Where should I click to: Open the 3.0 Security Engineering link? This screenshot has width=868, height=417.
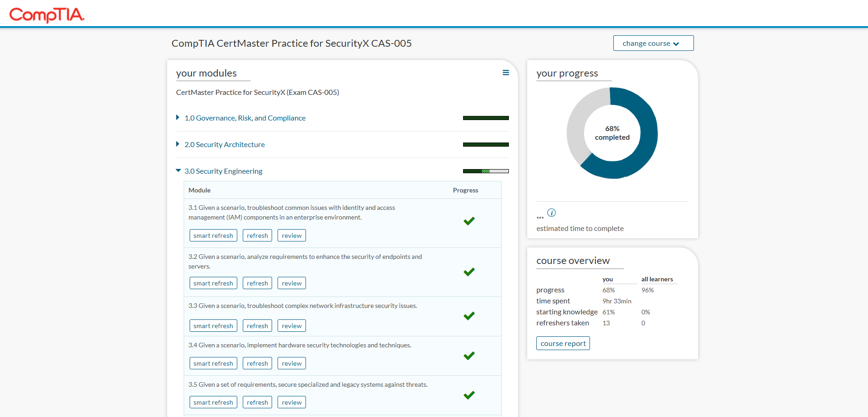(x=224, y=171)
